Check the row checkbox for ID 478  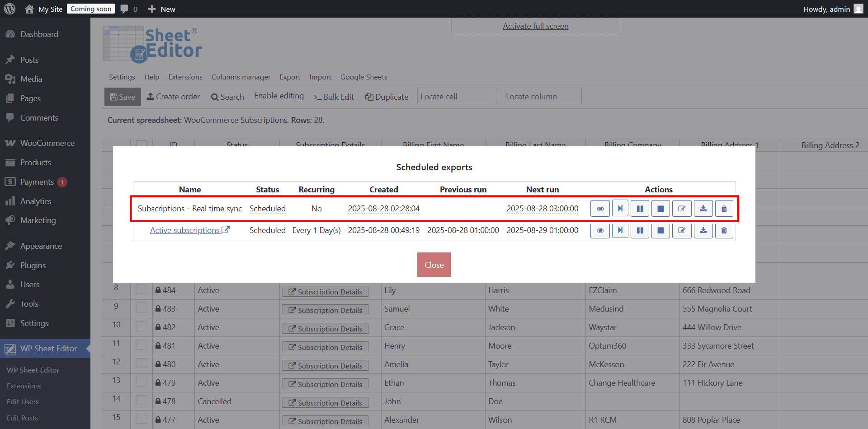pos(142,401)
